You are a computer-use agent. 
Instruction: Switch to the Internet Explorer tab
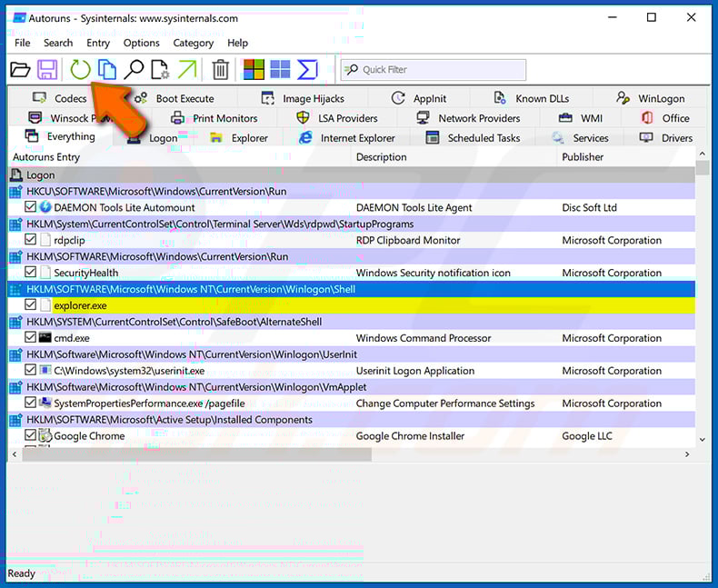346,138
